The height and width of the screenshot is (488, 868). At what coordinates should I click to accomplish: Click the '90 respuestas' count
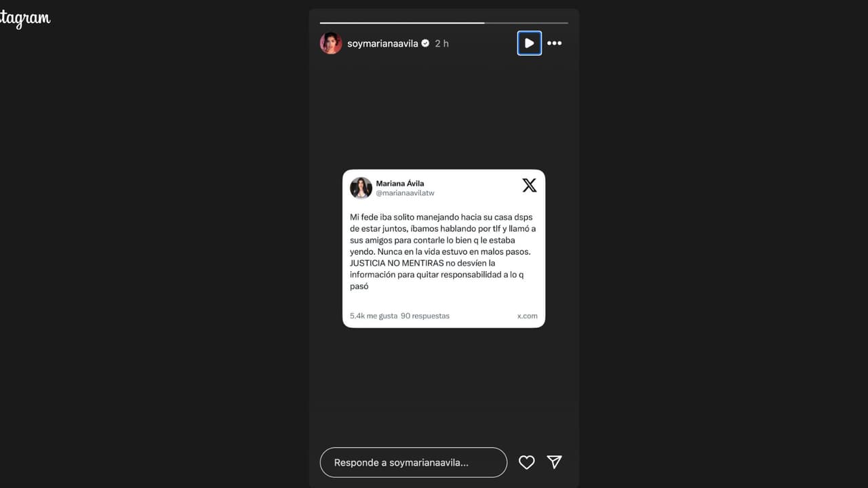point(425,316)
